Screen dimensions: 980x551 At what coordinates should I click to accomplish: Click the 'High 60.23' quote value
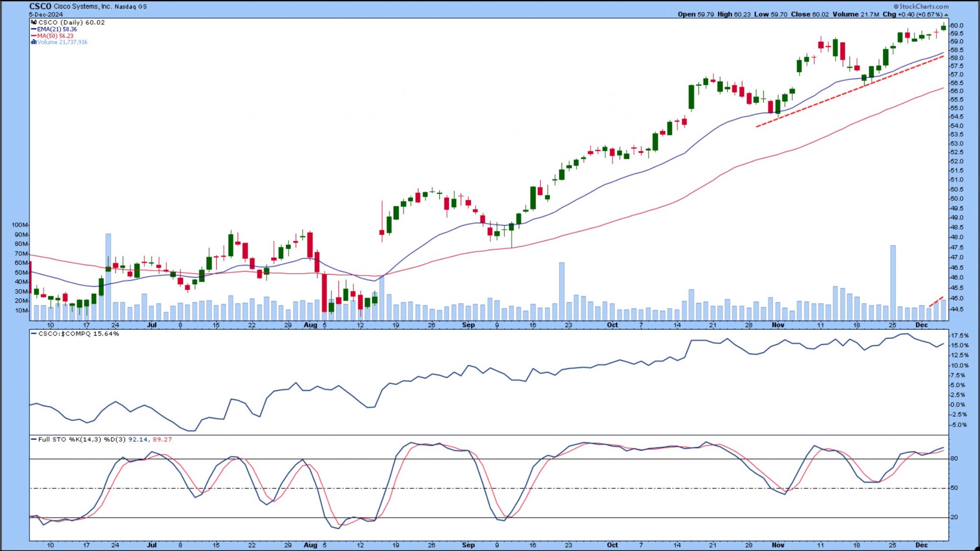tap(734, 14)
